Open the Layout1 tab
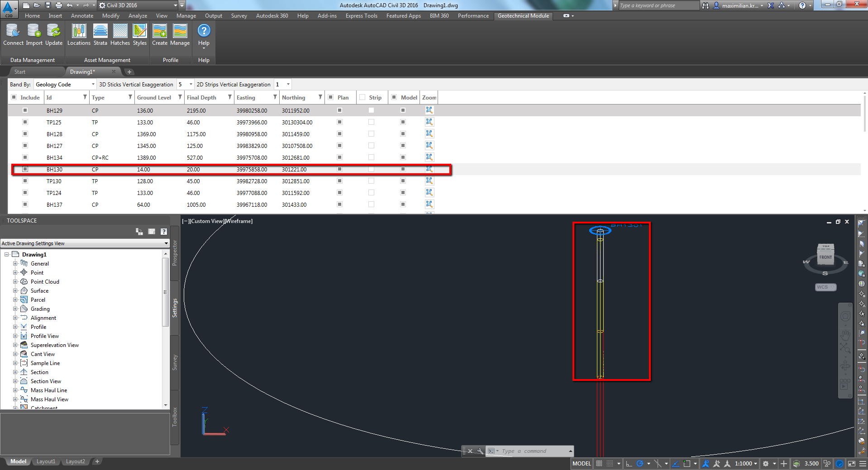Screen dimensions: 868x470 click(46, 461)
